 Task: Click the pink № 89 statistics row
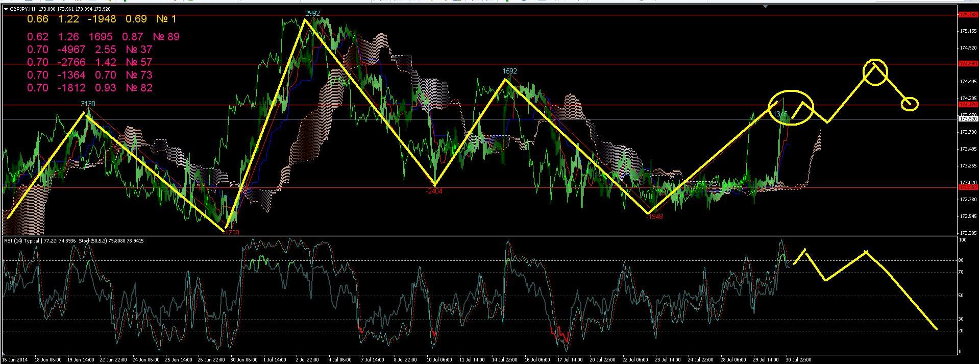[103, 37]
